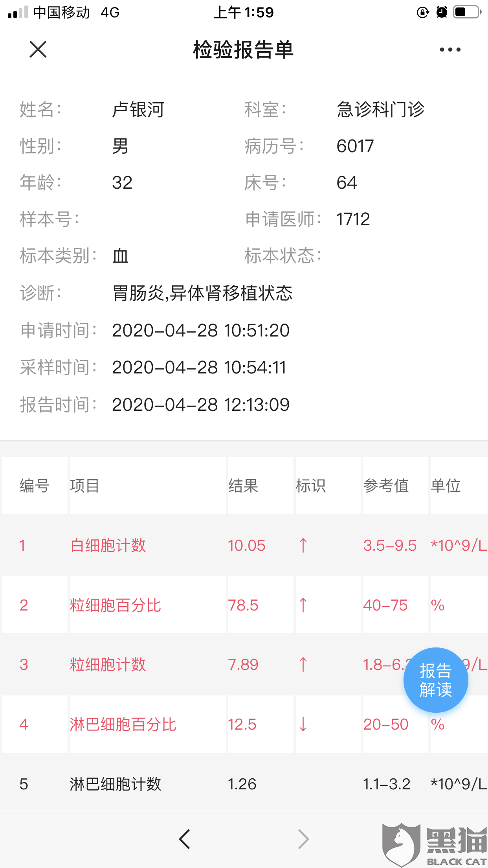The image size is (488, 868).
Task: Select the 白细胞计数 item row
Action: click(244, 546)
